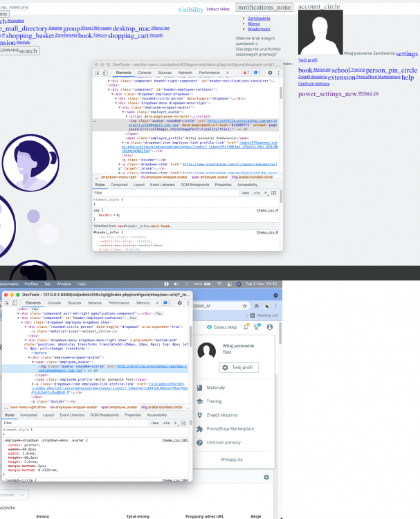Expand profile-link anchor node in 127.0.0.1 DevTools
Image resolution: width=420 pixels, height=519 pixels.
[x=33, y=384]
